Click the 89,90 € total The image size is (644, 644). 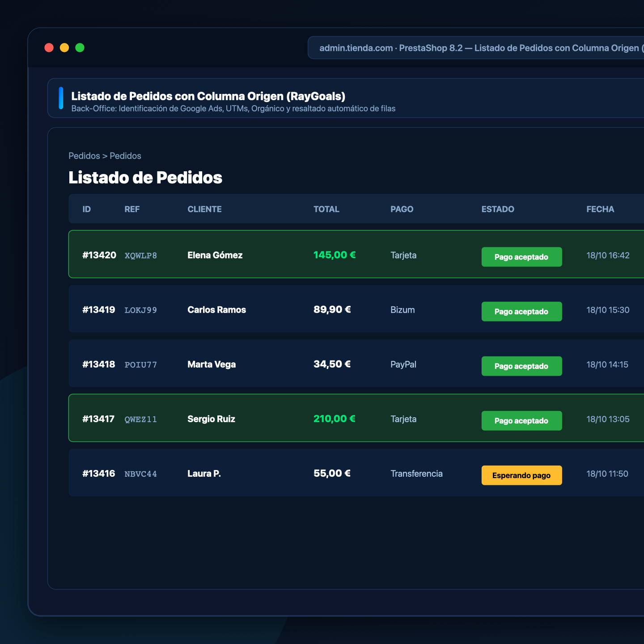click(x=332, y=309)
